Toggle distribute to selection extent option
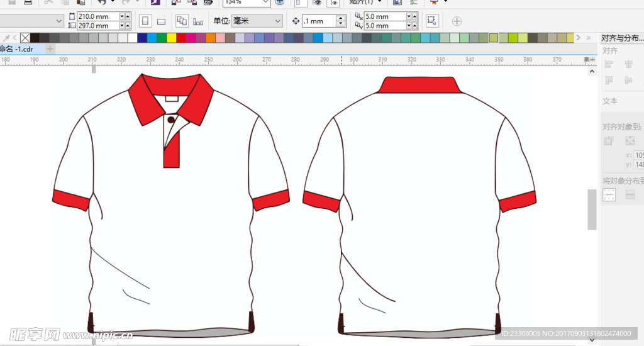 (x=609, y=196)
